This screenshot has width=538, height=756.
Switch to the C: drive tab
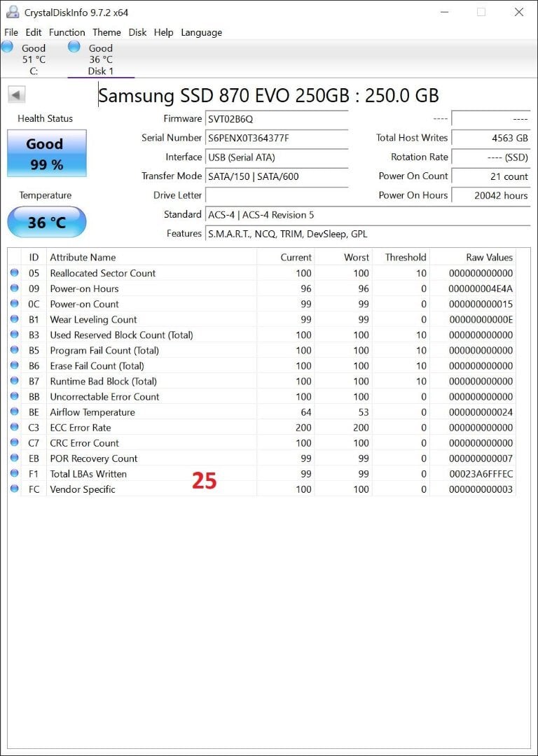[34, 59]
